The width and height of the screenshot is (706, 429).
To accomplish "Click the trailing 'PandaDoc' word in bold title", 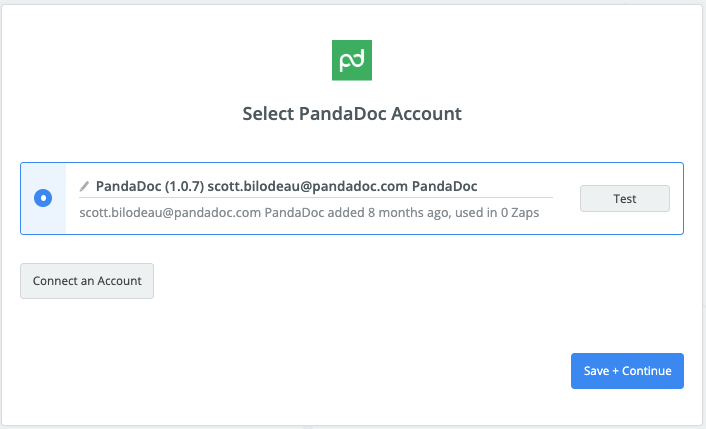I will pos(444,186).
